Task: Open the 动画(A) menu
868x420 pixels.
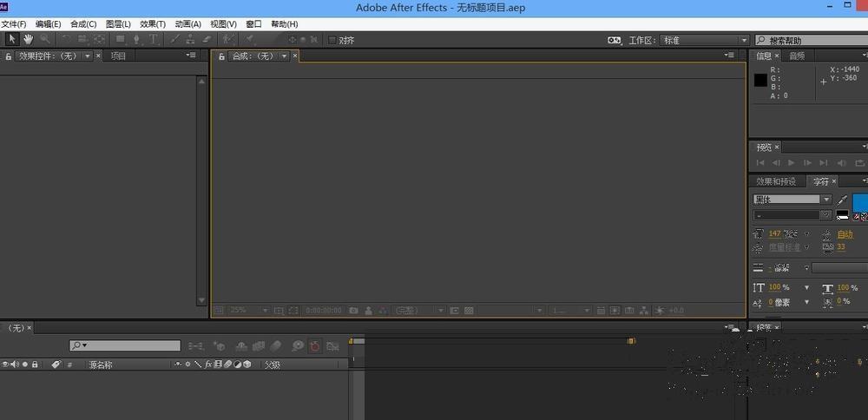Action: pos(188,24)
